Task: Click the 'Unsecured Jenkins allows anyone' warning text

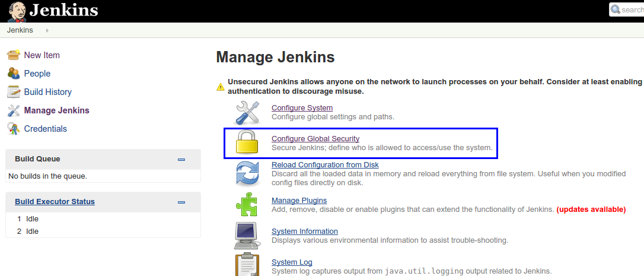Action: point(435,87)
